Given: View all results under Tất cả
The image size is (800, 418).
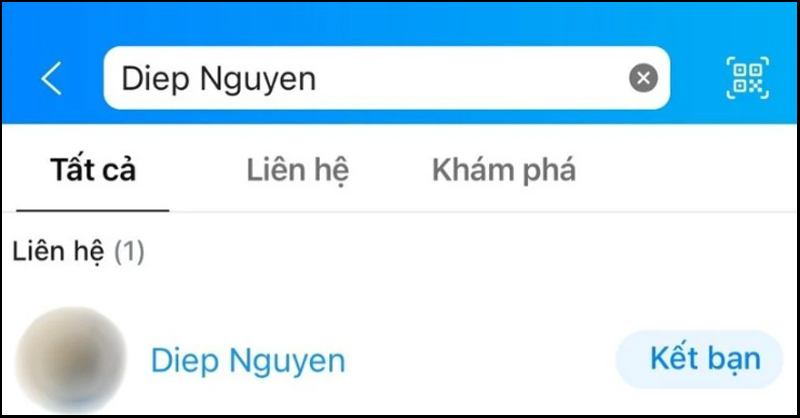Looking at the screenshot, I should point(93,170).
